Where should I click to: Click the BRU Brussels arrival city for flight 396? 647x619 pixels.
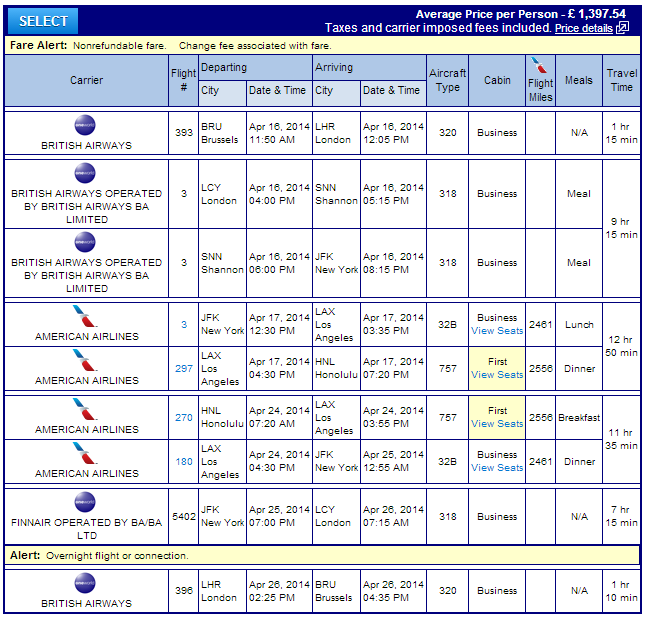tap(336, 591)
